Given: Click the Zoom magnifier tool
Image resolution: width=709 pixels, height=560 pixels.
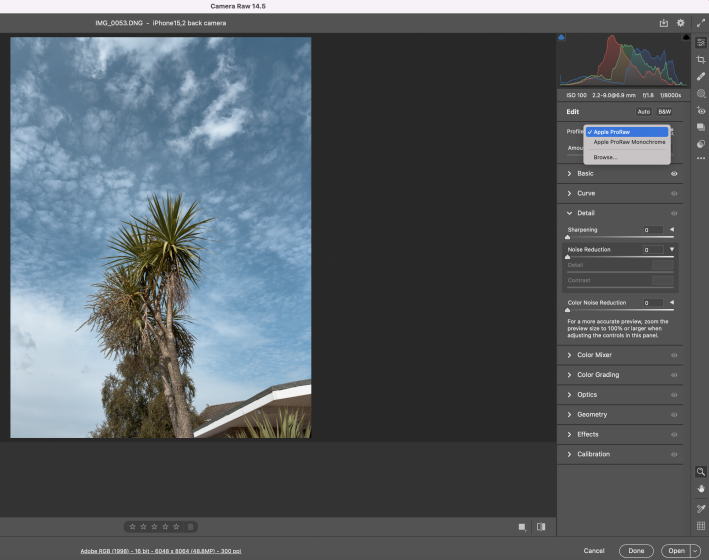Looking at the screenshot, I should click(701, 472).
